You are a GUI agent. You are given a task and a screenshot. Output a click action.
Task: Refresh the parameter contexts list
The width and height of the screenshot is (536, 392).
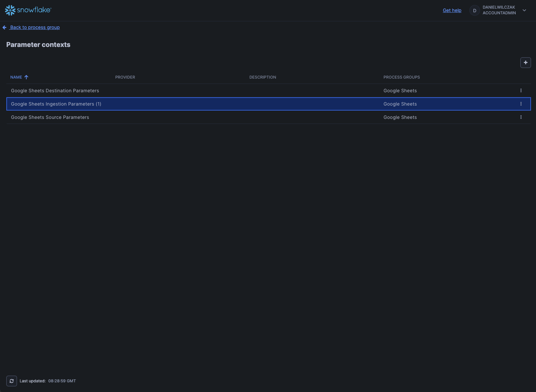tap(12, 381)
